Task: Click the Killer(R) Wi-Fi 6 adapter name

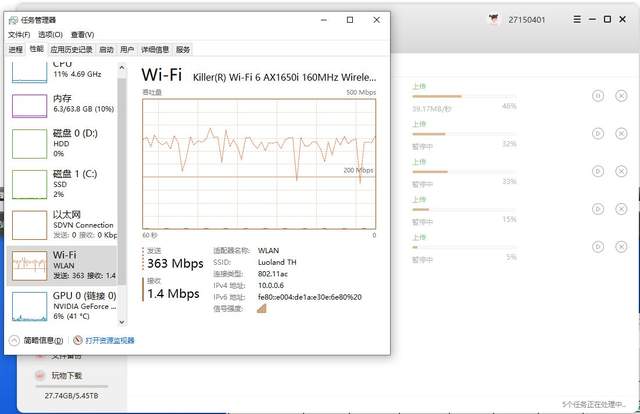Action: tap(284, 77)
